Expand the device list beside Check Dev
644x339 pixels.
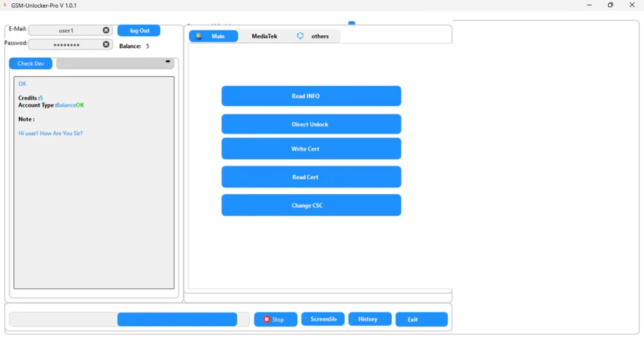coord(167,62)
